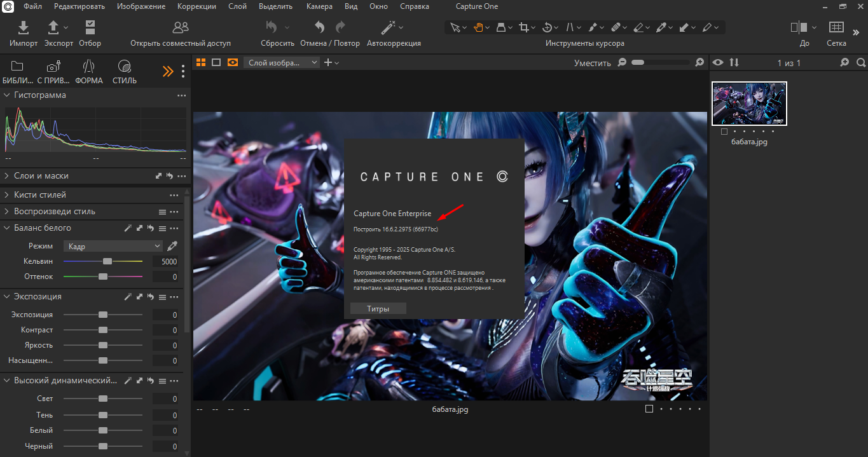The height and width of the screenshot is (457, 868).
Task: Click the До before/after icon
Action: point(799,27)
